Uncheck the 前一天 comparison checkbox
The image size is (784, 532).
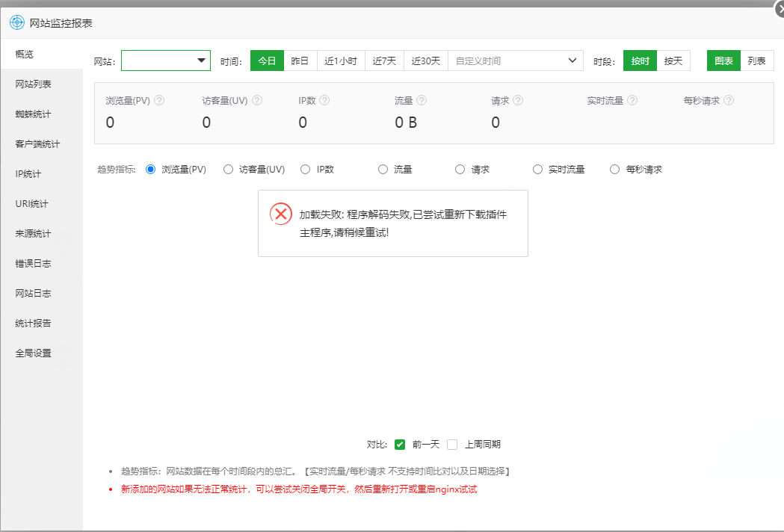pyautogui.click(x=400, y=445)
